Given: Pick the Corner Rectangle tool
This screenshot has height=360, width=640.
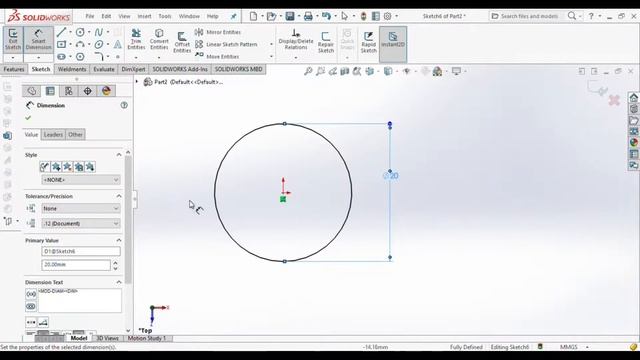Looking at the screenshot, I should point(62,44).
